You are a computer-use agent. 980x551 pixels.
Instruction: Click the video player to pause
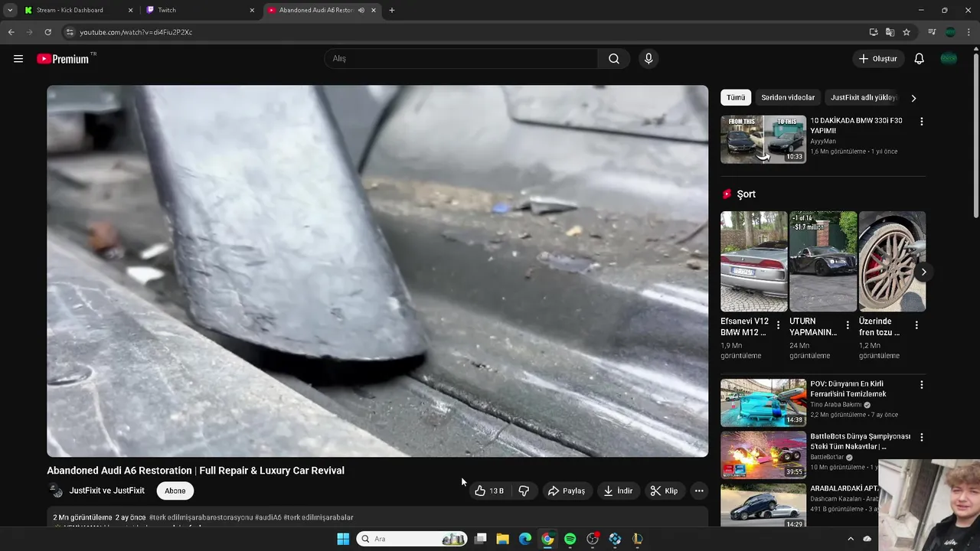(x=377, y=271)
